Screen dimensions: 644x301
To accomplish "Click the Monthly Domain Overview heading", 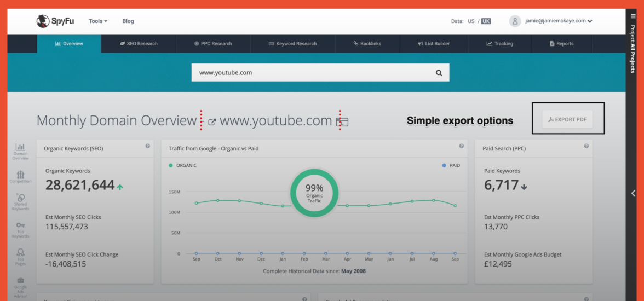I will [x=117, y=121].
